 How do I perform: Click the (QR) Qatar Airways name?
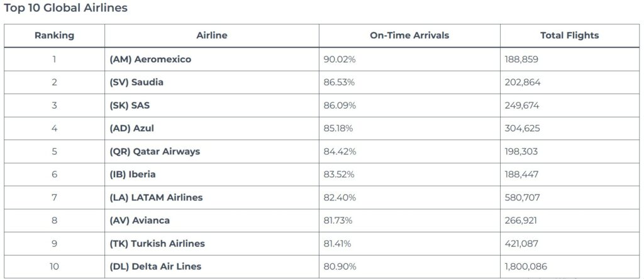tap(155, 151)
